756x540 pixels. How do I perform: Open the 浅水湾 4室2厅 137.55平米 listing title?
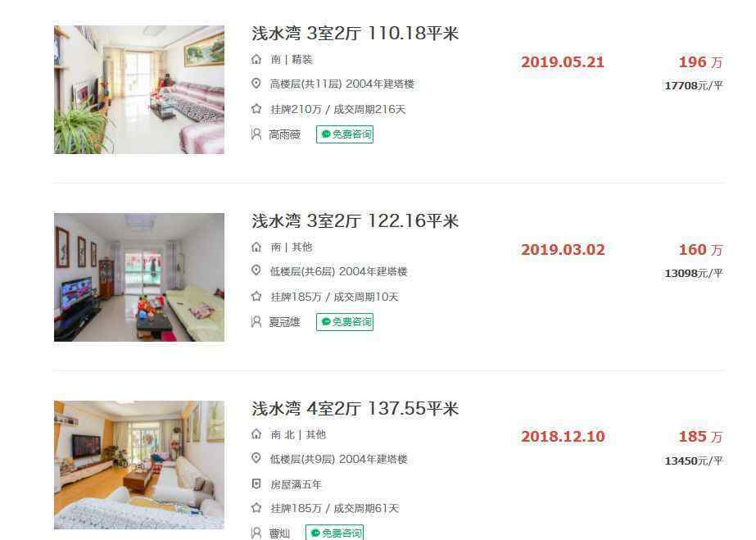355,408
